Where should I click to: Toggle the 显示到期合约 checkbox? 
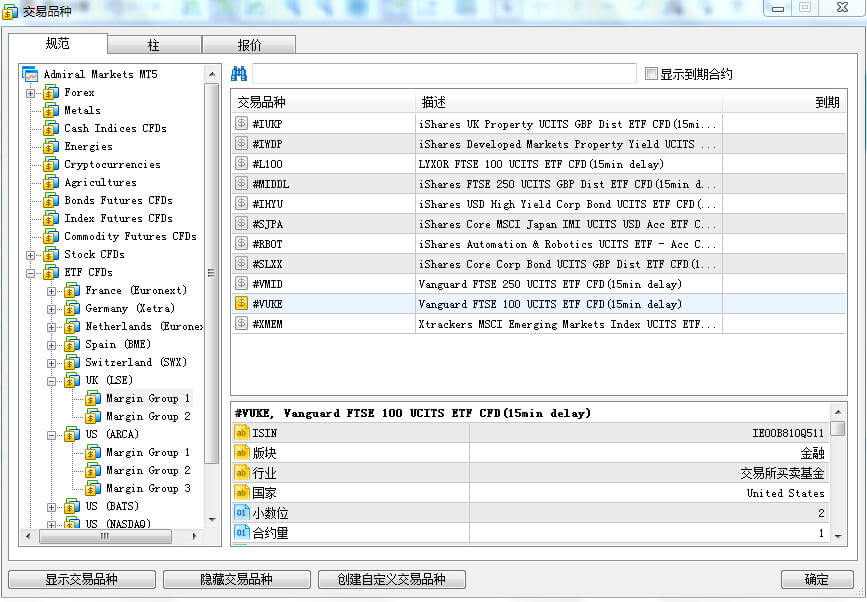pos(651,74)
